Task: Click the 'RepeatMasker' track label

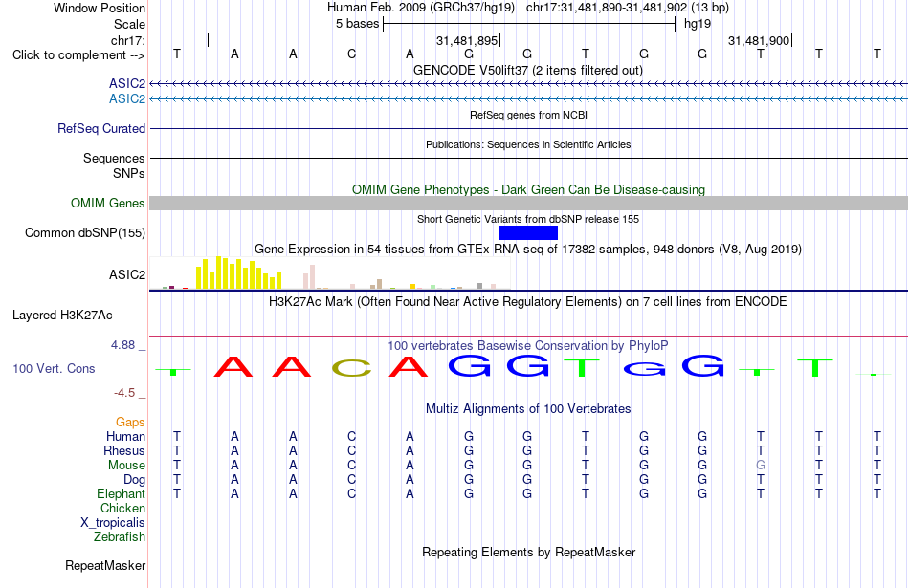Action: [105, 565]
